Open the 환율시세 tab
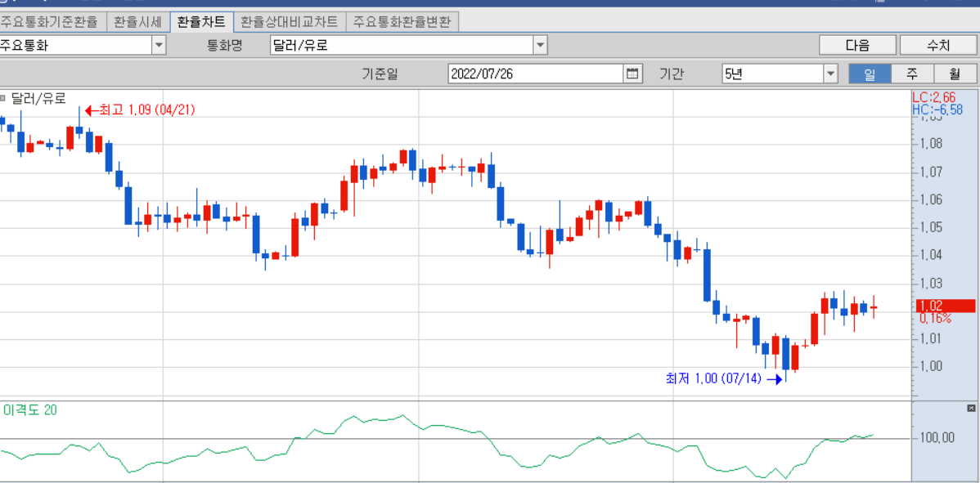Image resolution: width=980 pixels, height=483 pixels. tap(137, 22)
